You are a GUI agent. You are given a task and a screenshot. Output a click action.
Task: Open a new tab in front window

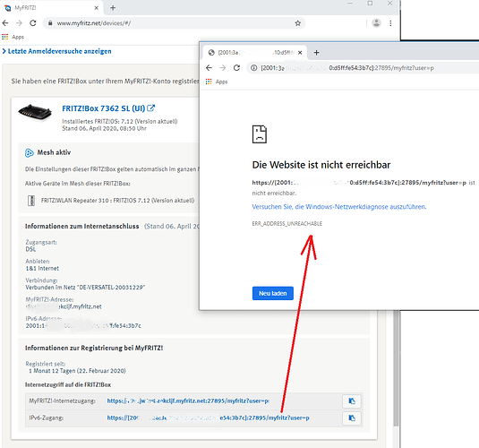tap(316, 53)
